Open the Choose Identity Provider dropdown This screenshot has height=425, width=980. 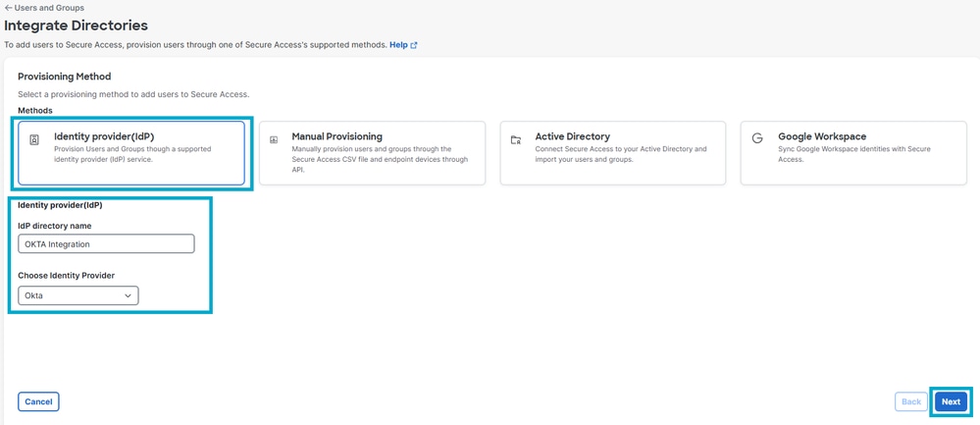(78, 295)
